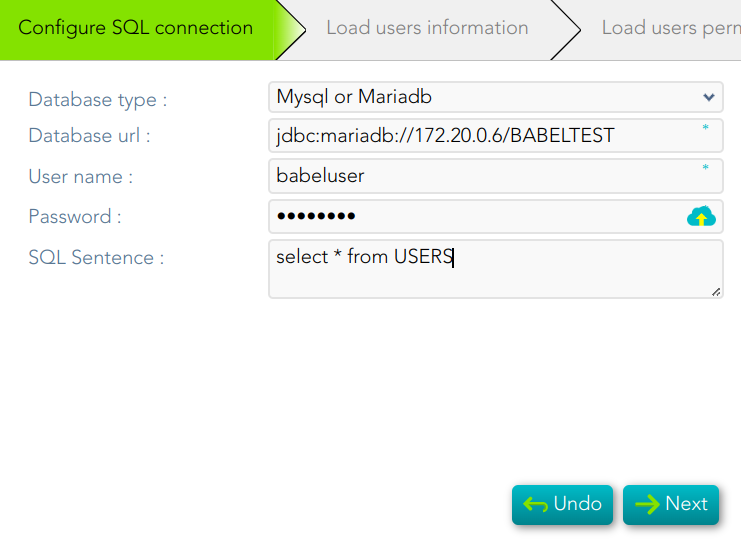The width and height of the screenshot is (741, 549).
Task: Click the Next button
Action: pos(671,505)
